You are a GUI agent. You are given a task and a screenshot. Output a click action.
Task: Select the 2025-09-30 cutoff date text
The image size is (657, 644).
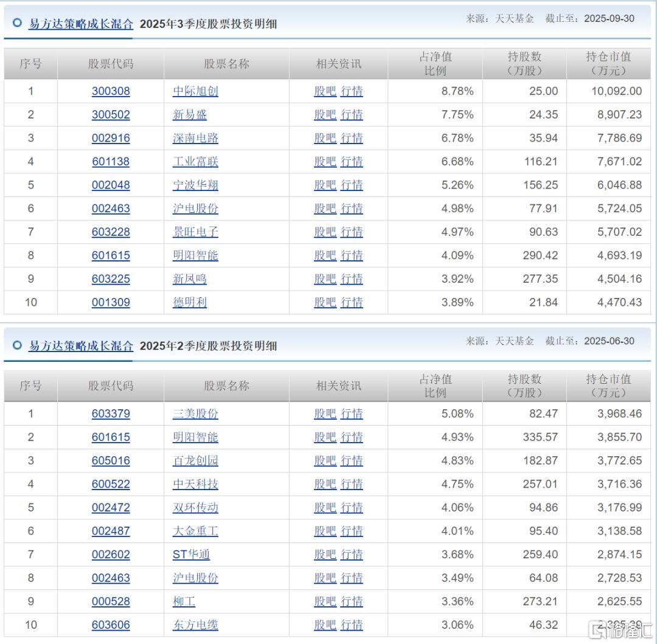tap(609, 18)
